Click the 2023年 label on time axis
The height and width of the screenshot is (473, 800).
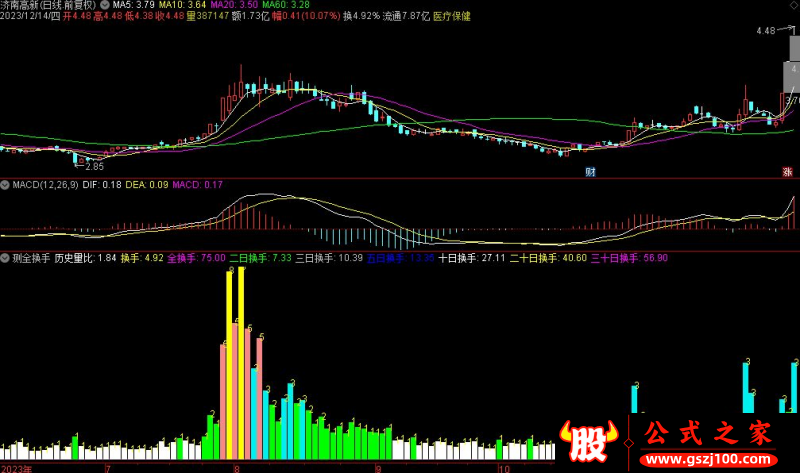(16, 468)
